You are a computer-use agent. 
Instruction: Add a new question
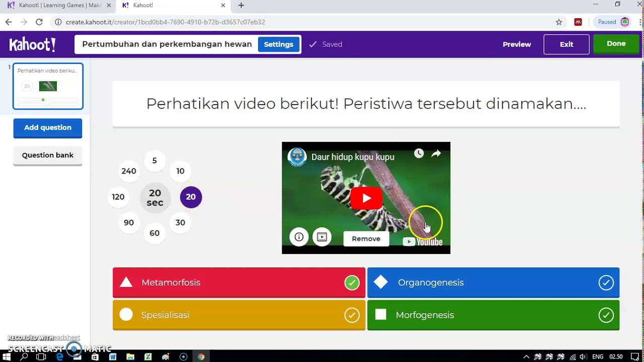[48, 128]
